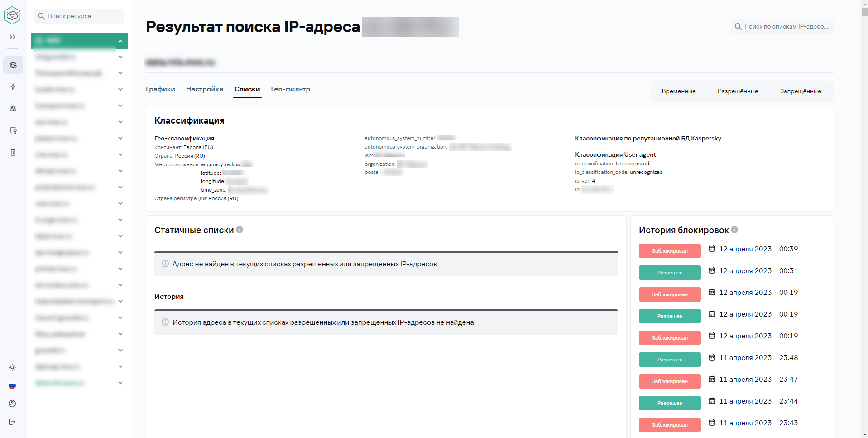
Task: Open the info tooltip next to Статичные списки
Action: coord(240,230)
